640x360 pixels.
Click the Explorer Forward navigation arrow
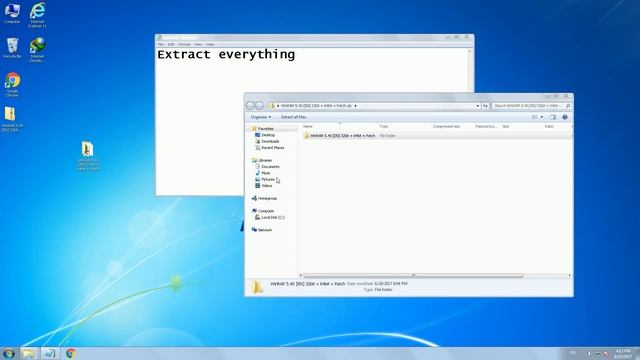click(x=260, y=106)
